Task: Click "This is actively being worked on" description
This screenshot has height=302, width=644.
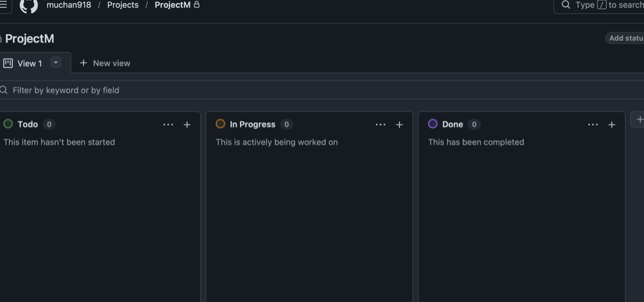Action: coord(277,142)
